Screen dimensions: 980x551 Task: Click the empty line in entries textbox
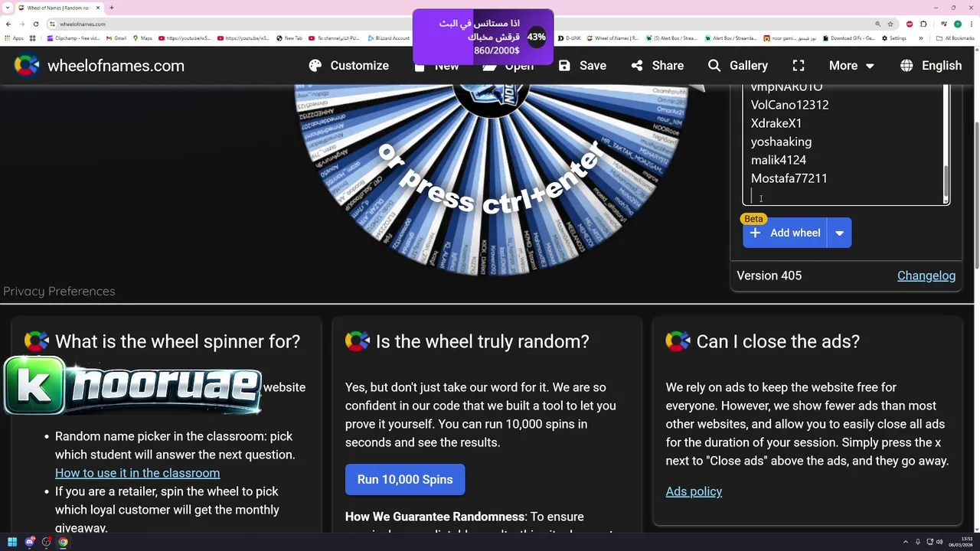click(x=842, y=197)
